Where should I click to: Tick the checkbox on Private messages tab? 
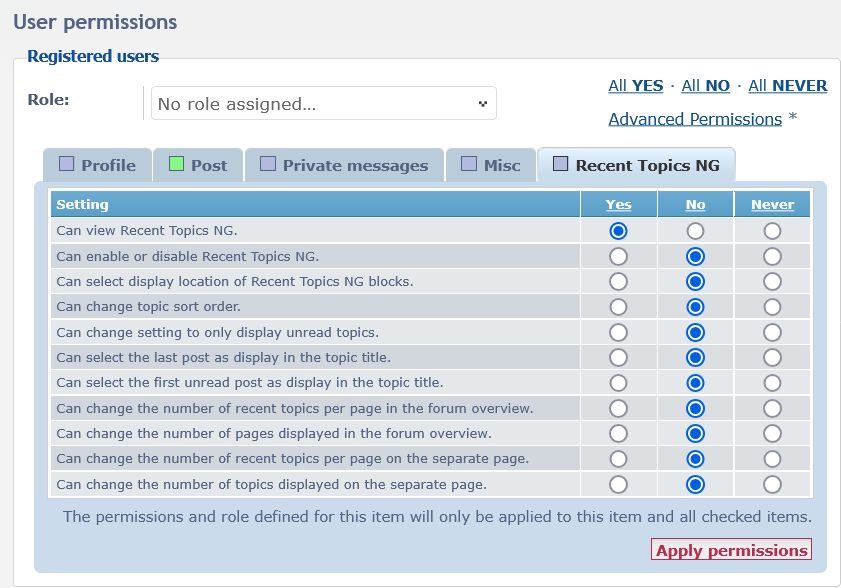pos(268,164)
